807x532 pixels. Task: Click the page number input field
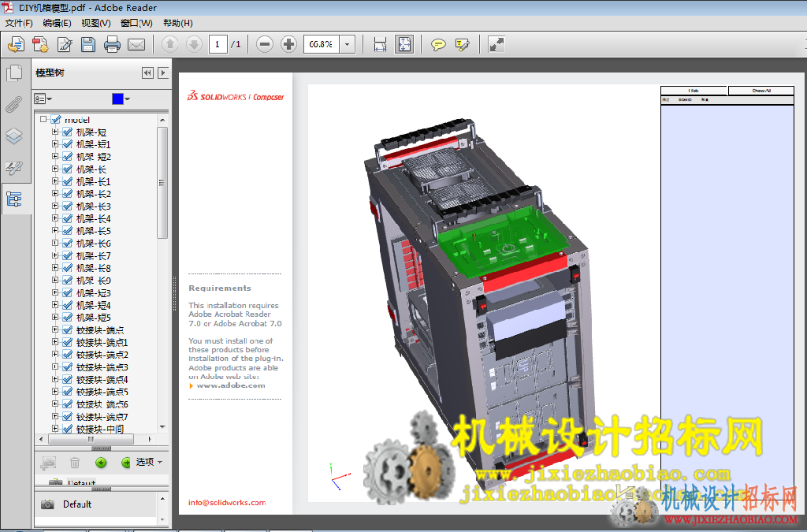click(x=218, y=44)
